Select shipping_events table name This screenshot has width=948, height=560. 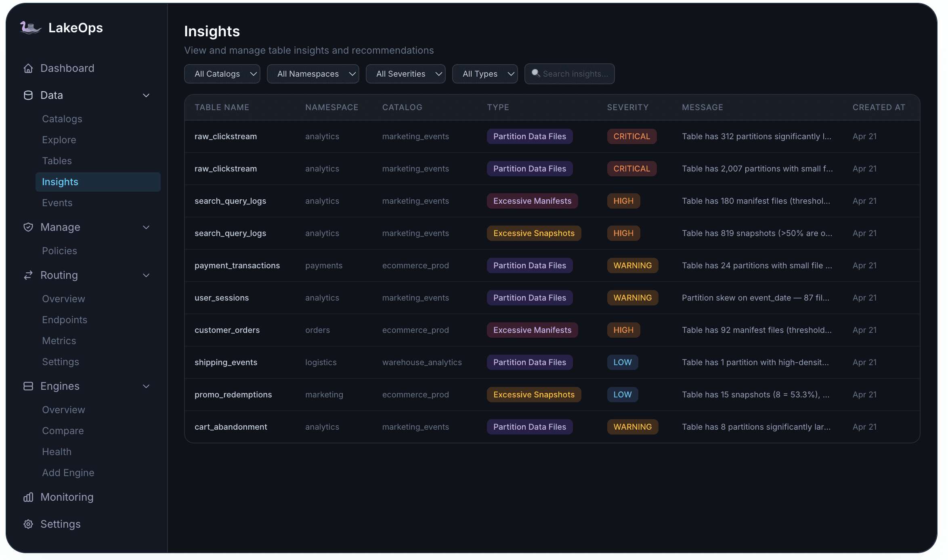[x=226, y=362]
